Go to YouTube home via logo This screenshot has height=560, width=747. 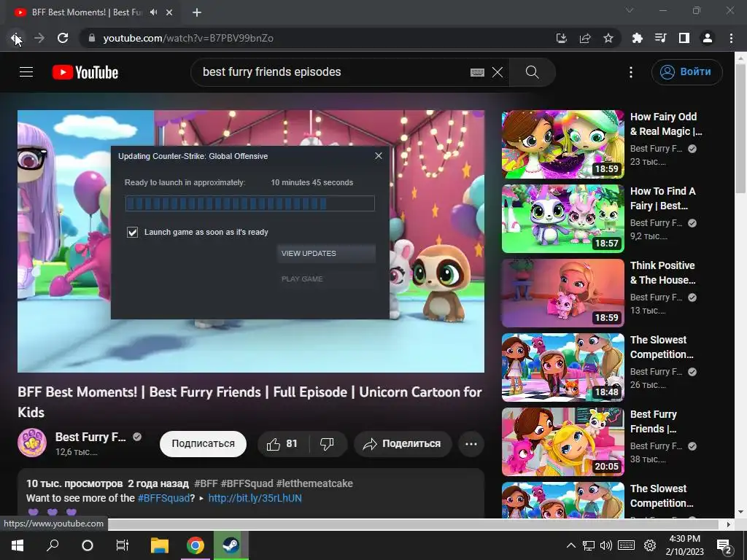(x=85, y=72)
